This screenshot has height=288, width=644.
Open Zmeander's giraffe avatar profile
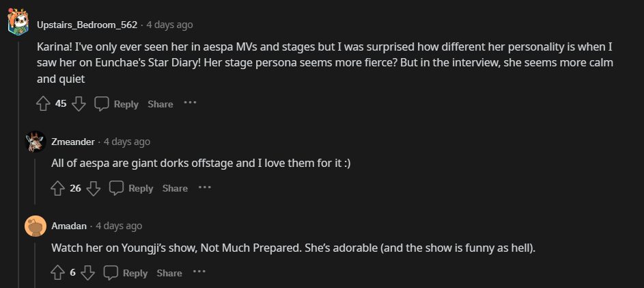(x=35, y=142)
